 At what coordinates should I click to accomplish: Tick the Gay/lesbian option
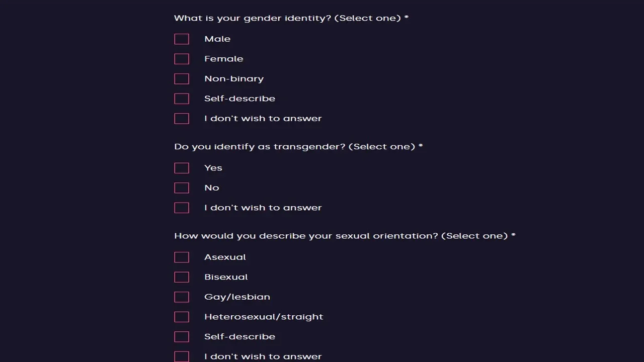[182, 297]
